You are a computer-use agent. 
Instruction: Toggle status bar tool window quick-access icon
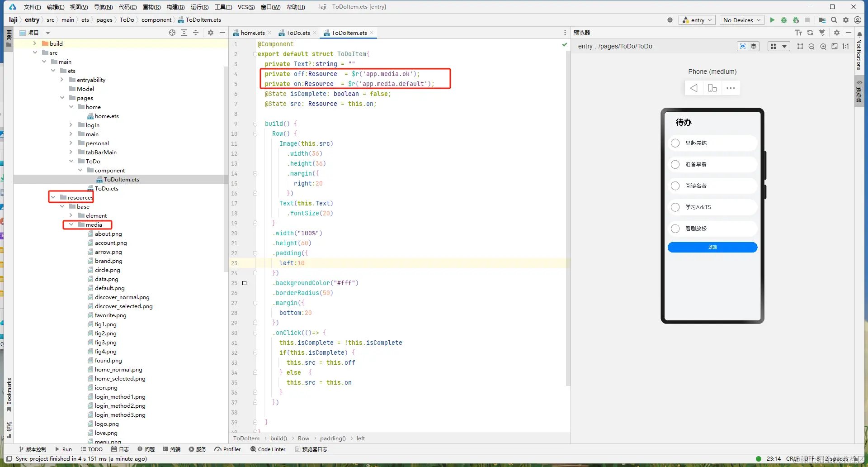click(9, 459)
